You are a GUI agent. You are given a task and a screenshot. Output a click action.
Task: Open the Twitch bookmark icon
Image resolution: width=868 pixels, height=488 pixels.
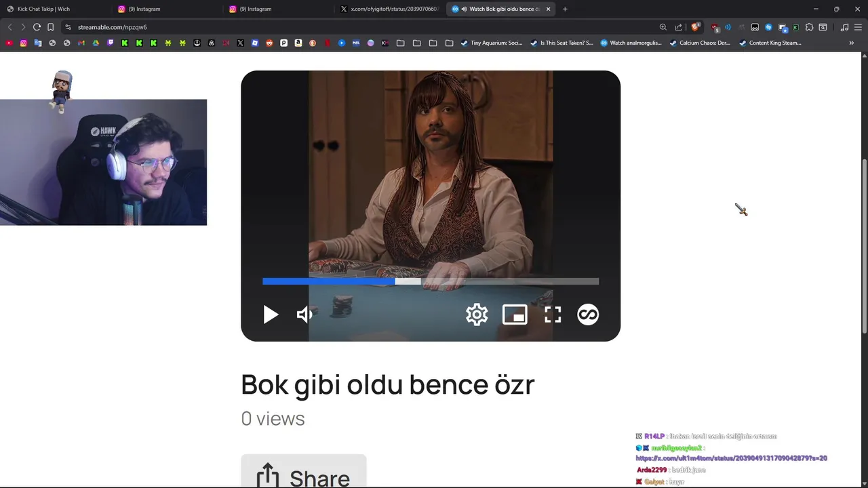[x=110, y=43]
